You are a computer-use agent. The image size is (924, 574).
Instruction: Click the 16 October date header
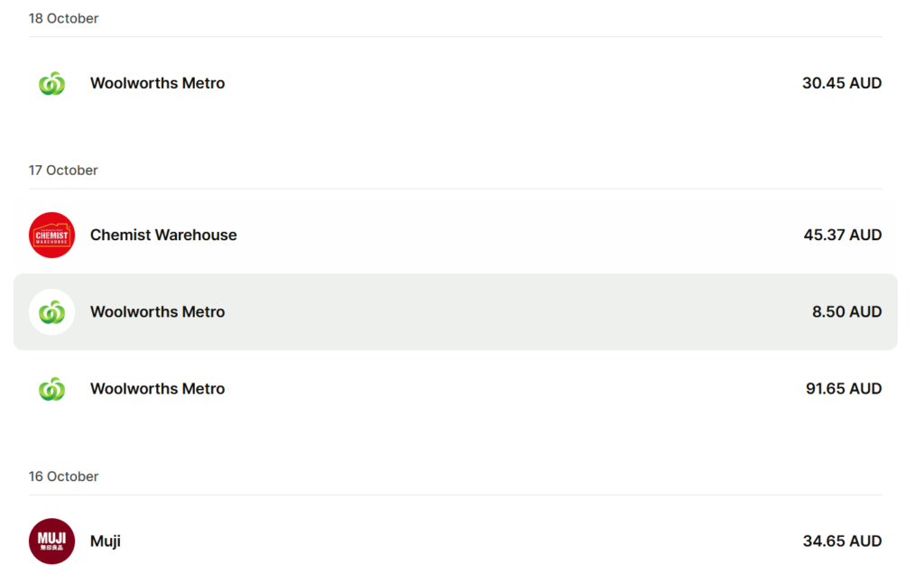pyautogui.click(x=63, y=476)
